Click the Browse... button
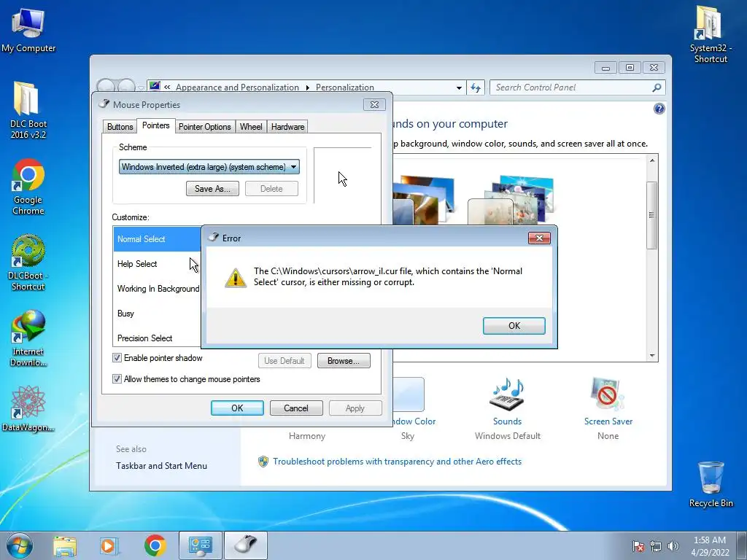The height and width of the screenshot is (560, 747). [x=344, y=361]
